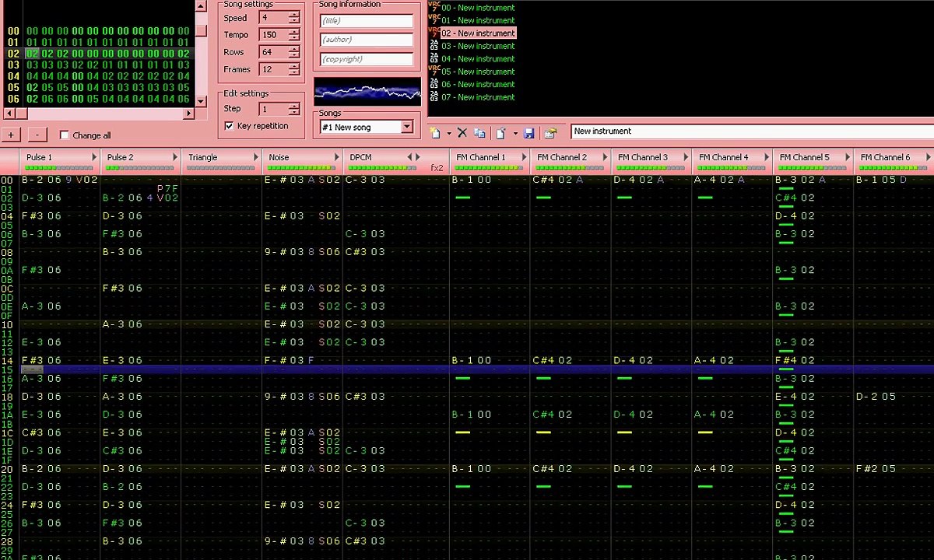The image size is (934, 560).
Task: Click the F-#03 F noise note cell
Action: tap(289, 360)
